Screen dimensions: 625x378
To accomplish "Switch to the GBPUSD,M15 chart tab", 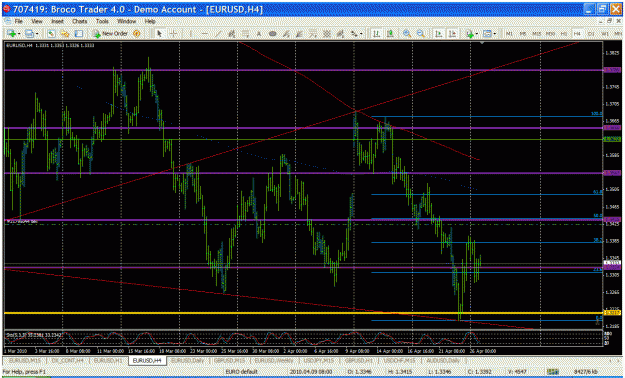I will pos(229,360).
